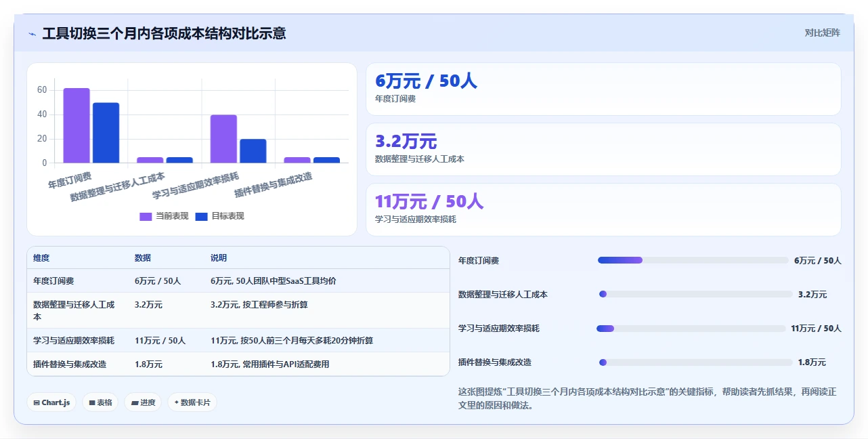Click the 3.2万元 data card heading

tap(406, 142)
